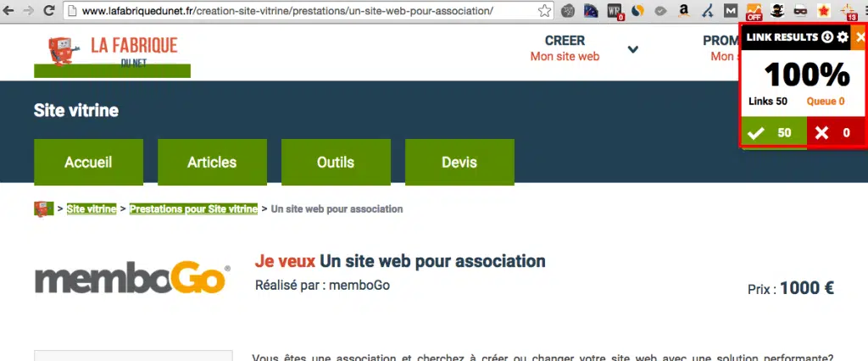Click the browser forward arrow
Screen dimensions: 868x361
click(x=29, y=10)
